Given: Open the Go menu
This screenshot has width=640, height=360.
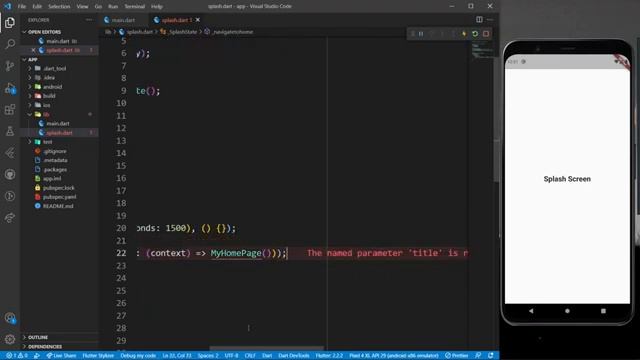Looking at the screenshot, I should (98, 7).
